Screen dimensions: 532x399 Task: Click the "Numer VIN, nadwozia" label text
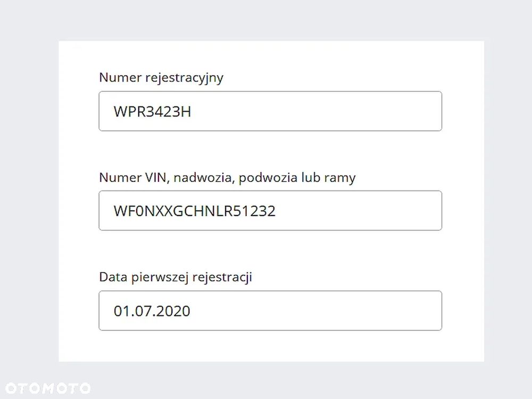coord(165,178)
